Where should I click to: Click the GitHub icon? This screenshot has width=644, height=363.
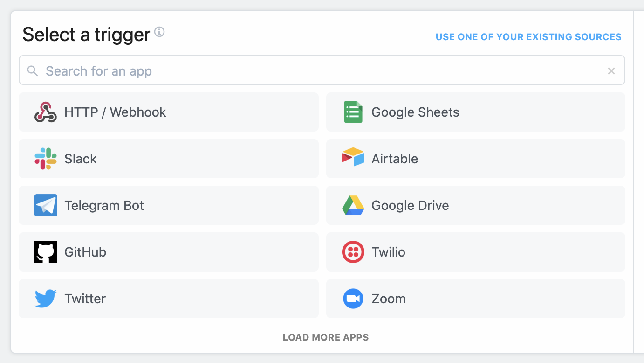click(x=45, y=252)
